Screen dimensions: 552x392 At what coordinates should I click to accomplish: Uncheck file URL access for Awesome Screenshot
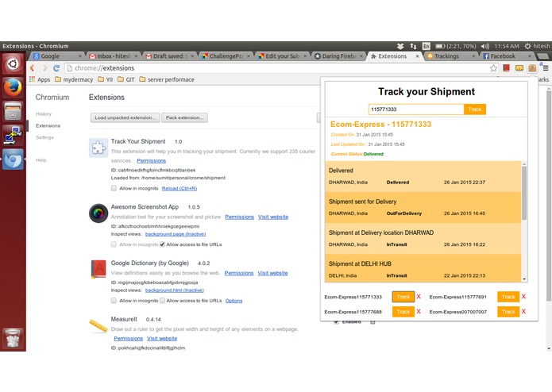162,244
